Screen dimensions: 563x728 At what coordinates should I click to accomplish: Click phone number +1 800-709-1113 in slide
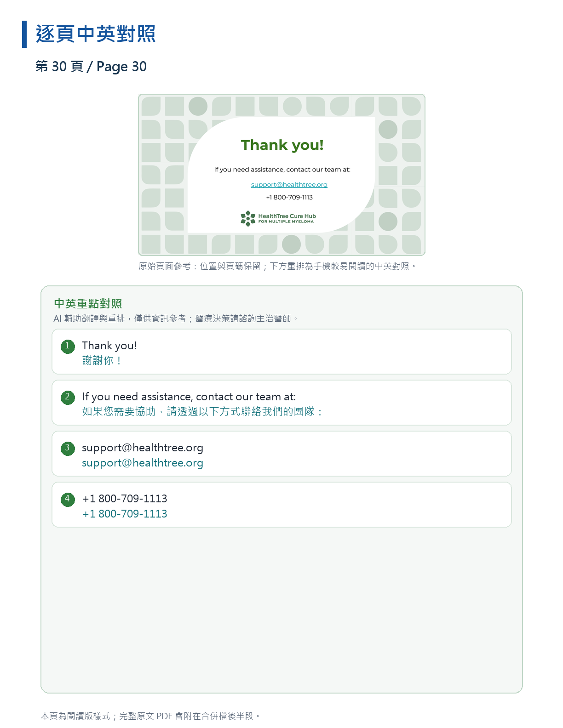tap(289, 197)
